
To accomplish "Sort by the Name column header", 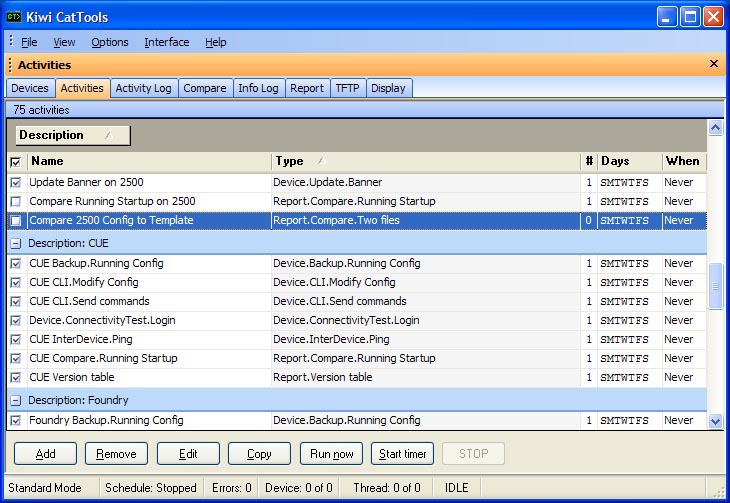I will click(149, 161).
